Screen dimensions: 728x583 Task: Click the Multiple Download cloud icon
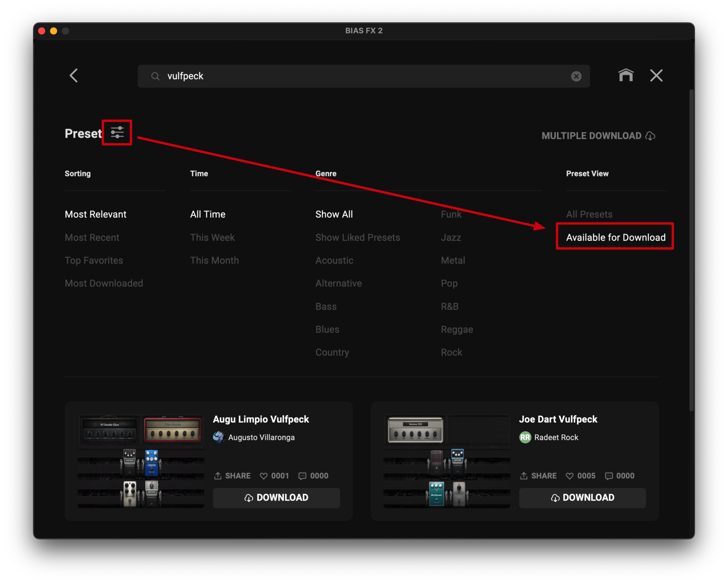pyautogui.click(x=650, y=136)
